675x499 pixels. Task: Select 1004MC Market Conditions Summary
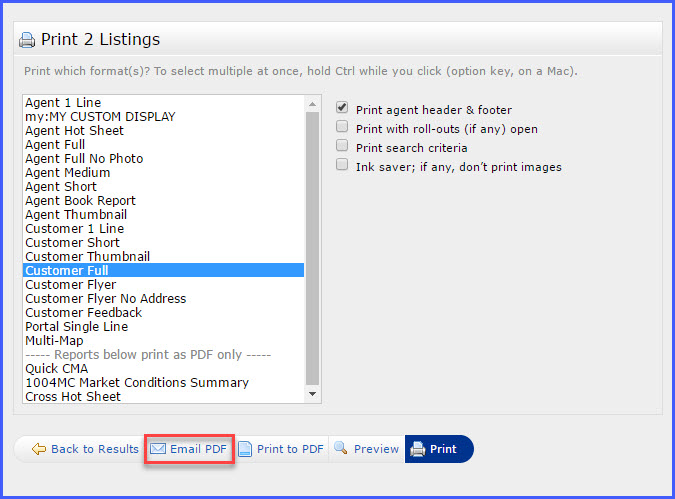coord(137,383)
